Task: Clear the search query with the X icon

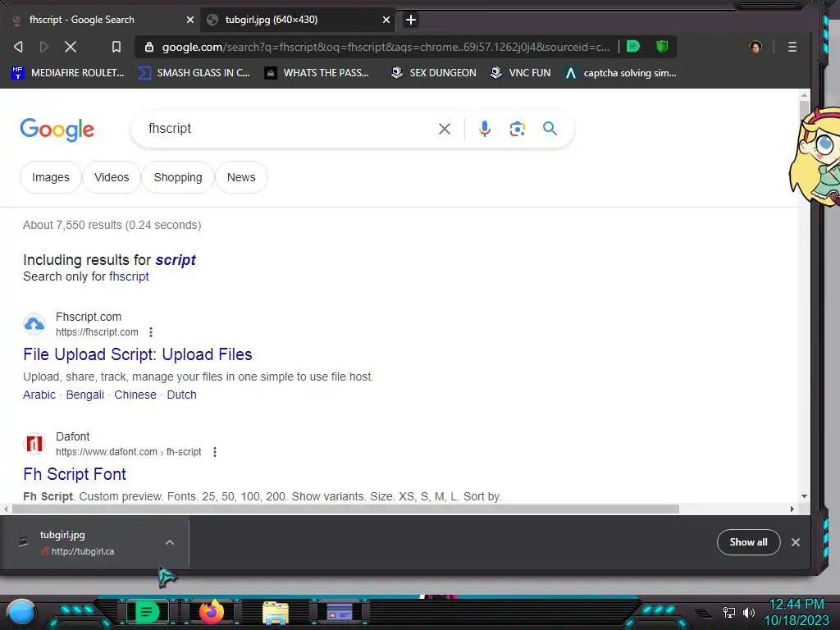Action: coord(444,129)
